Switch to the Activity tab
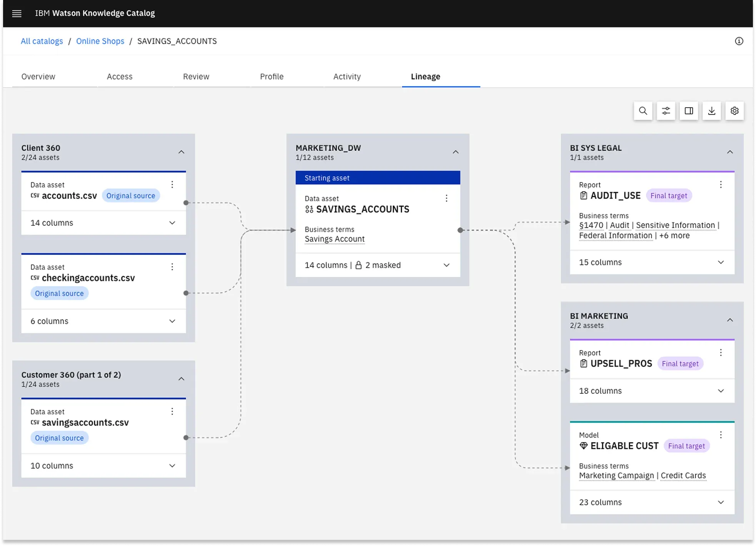Viewport: 756px width, 546px height. (x=347, y=77)
